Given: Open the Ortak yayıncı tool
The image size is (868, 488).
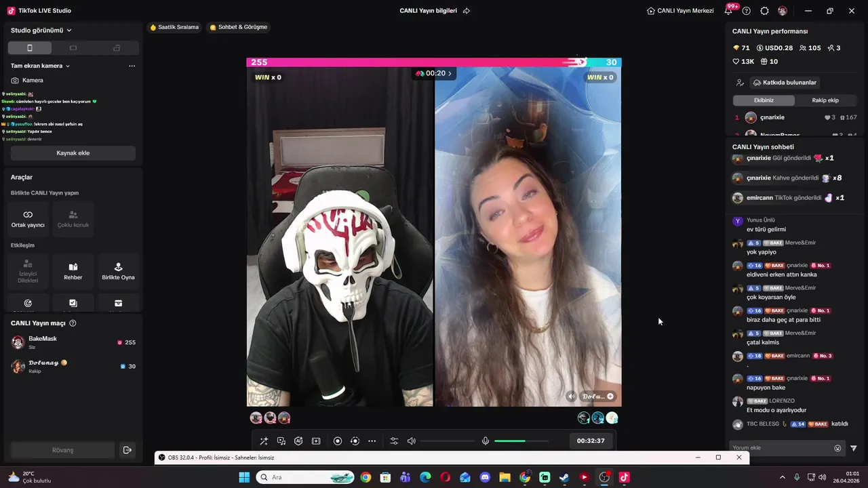Looking at the screenshot, I should 28,219.
